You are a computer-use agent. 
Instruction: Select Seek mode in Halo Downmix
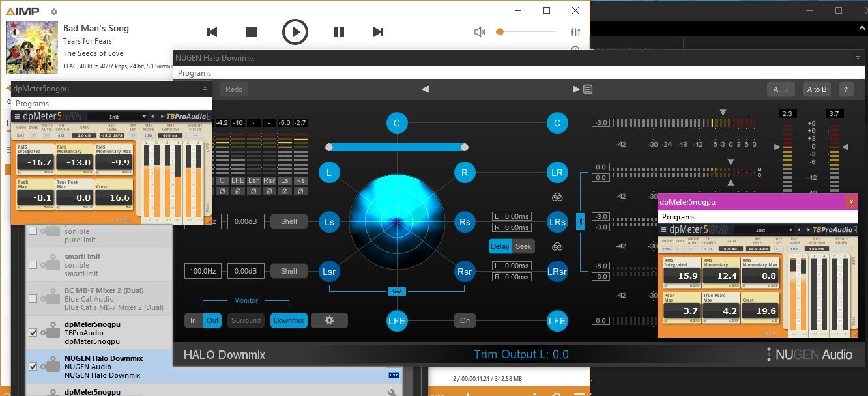click(x=523, y=246)
